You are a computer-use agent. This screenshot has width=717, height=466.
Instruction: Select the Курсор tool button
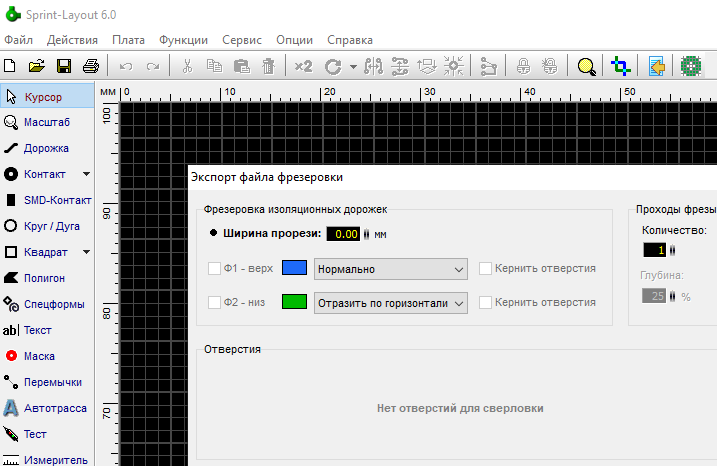46,97
